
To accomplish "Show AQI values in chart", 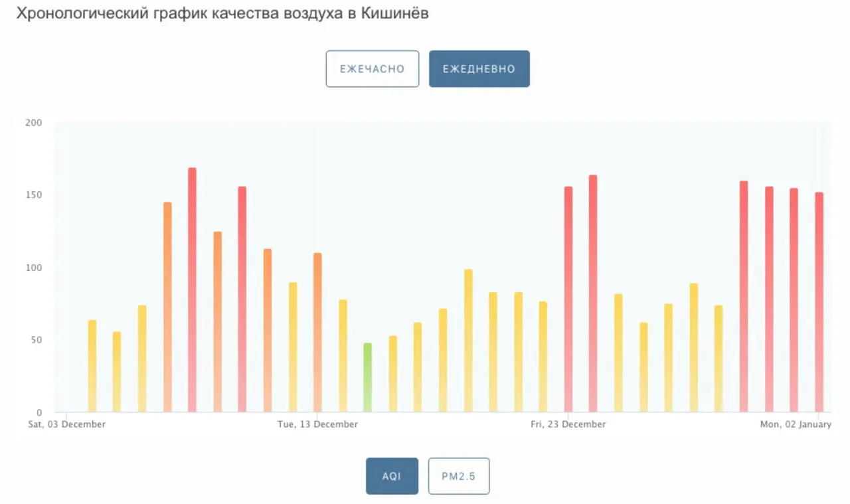I will point(392,476).
